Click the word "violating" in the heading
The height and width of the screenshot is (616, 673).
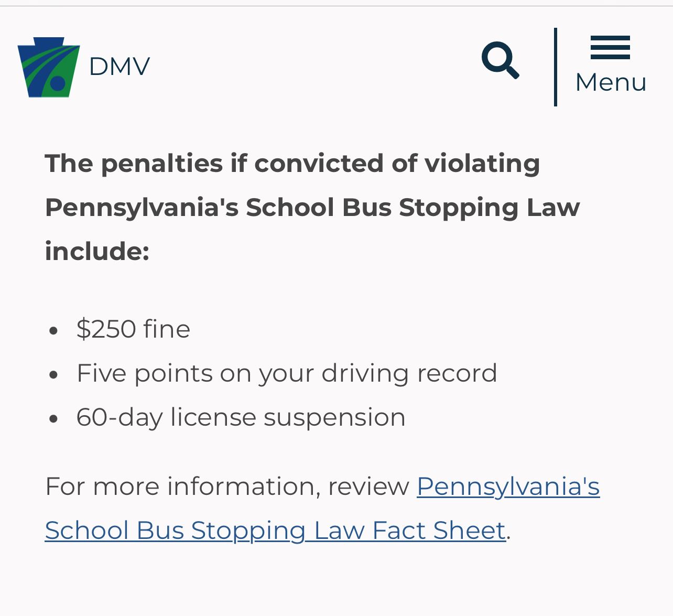tap(482, 163)
